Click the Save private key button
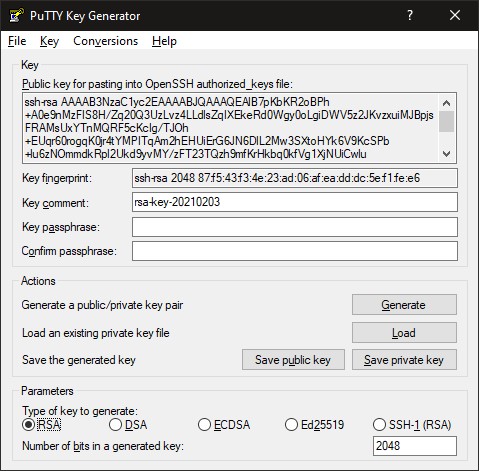The height and width of the screenshot is (471, 479). [x=404, y=360]
